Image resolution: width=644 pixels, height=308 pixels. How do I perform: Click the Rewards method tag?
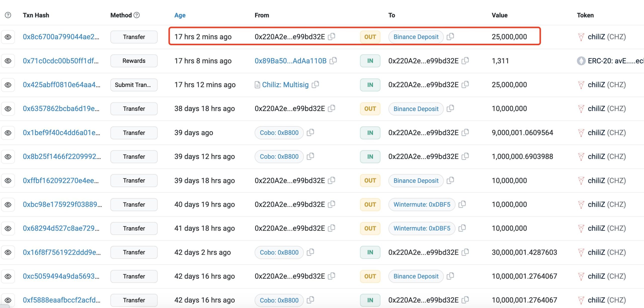[x=134, y=61]
